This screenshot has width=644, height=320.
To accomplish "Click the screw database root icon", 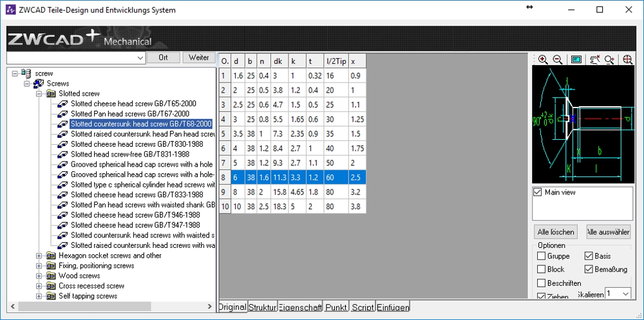I will pyautogui.click(x=26, y=73).
